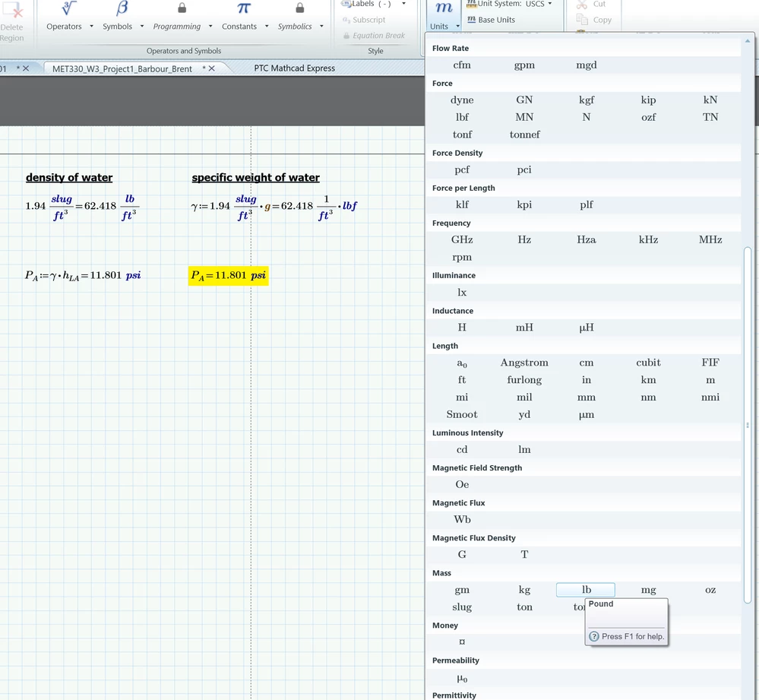Click the specific weight of water heading
The width and height of the screenshot is (759, 700).
pos(255,178)
